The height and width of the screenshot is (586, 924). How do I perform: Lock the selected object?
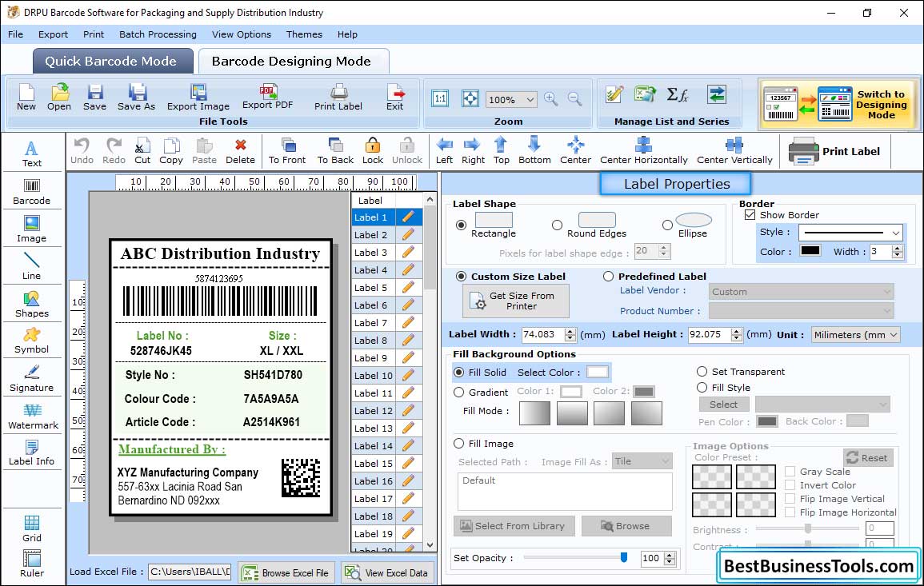coord(373,151)
